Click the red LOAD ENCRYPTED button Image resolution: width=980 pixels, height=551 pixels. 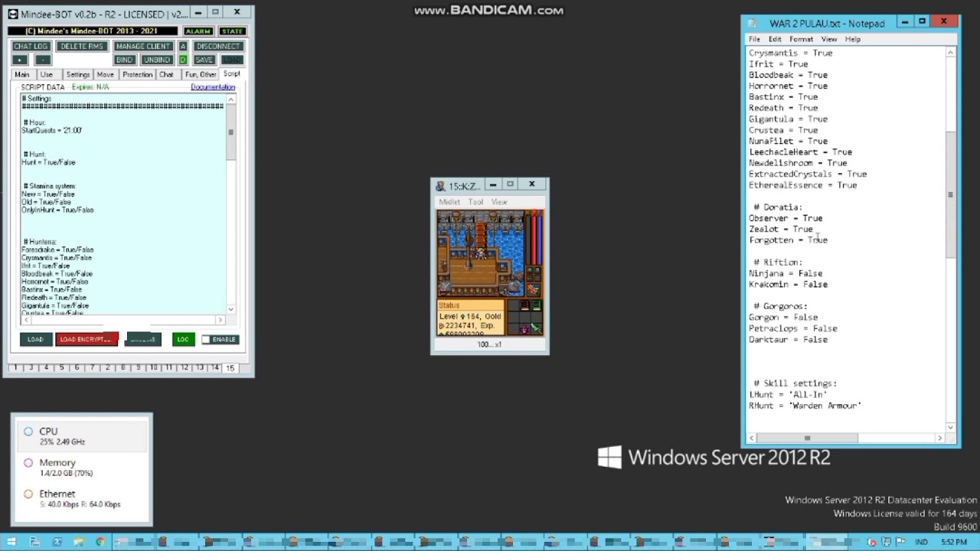[x=87, y=340]
